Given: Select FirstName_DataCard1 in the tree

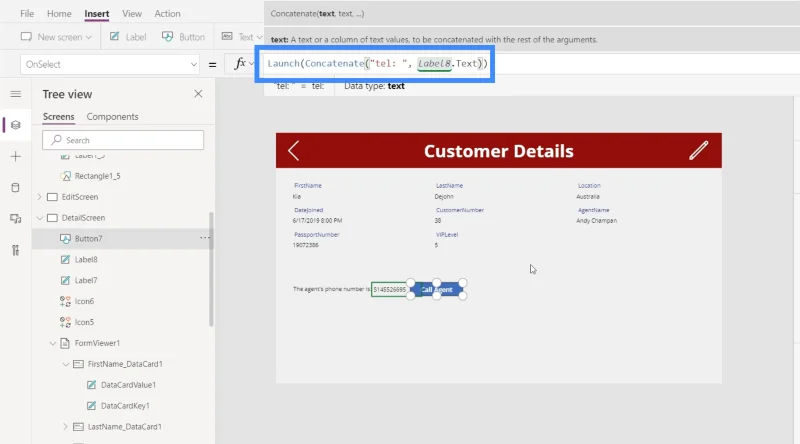Looking at the screenshot, I should coord(125,364).
